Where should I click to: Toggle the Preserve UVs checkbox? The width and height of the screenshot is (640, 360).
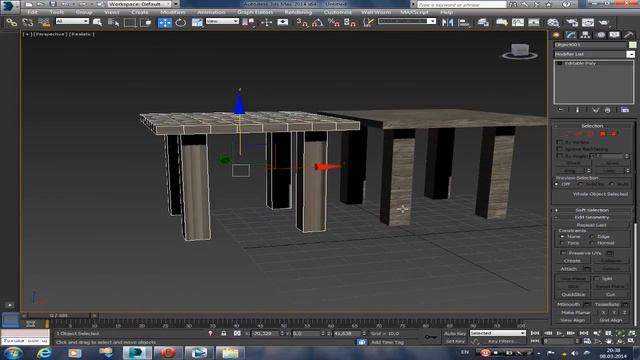[564, 253]
